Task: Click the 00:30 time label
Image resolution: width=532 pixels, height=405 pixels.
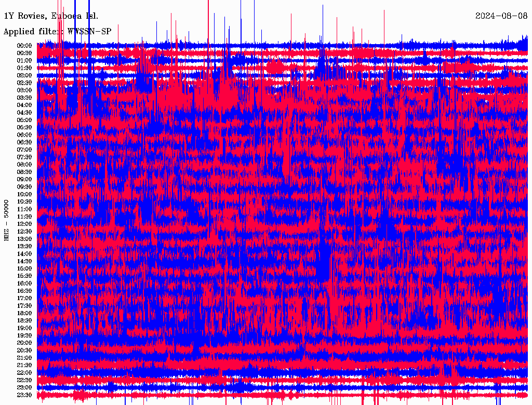Action: [x=24, y=53]
